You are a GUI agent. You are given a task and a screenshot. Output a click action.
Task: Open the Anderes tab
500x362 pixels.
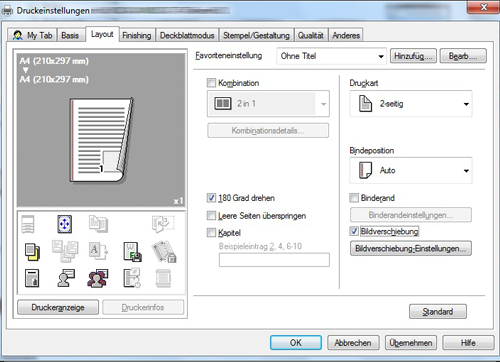click(346, 35)
